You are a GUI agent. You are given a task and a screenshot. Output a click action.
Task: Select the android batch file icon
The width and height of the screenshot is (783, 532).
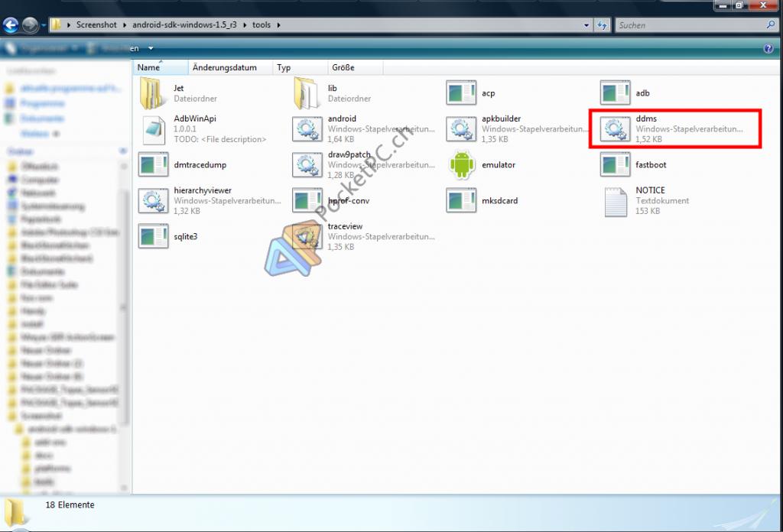[x=307, y=129]
